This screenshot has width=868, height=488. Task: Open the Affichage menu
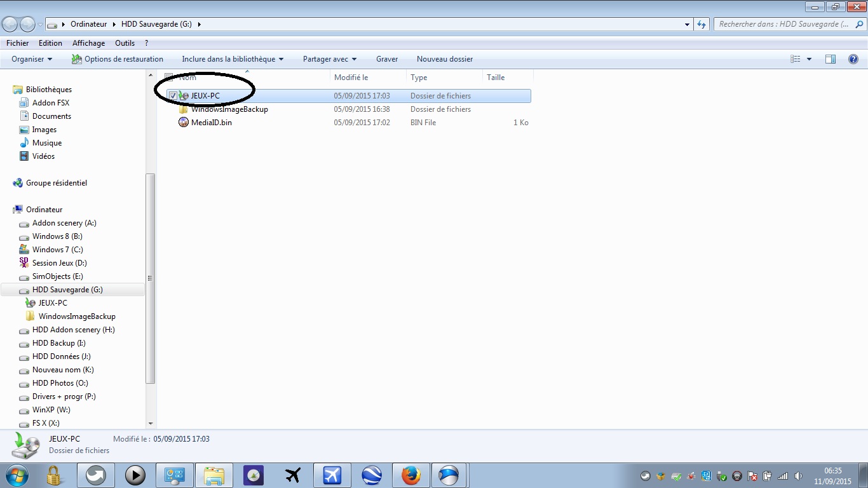tap(88, 43)
